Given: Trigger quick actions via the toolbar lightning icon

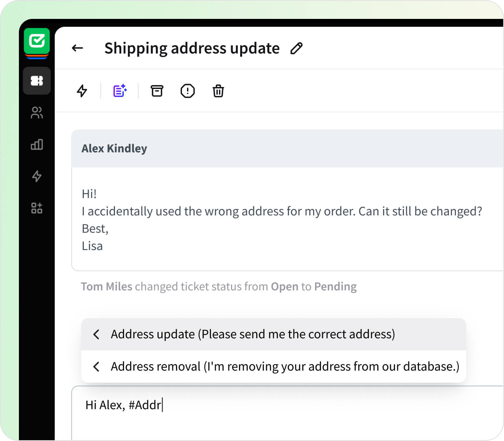Looking at the screenshot, I should [82, 91].
